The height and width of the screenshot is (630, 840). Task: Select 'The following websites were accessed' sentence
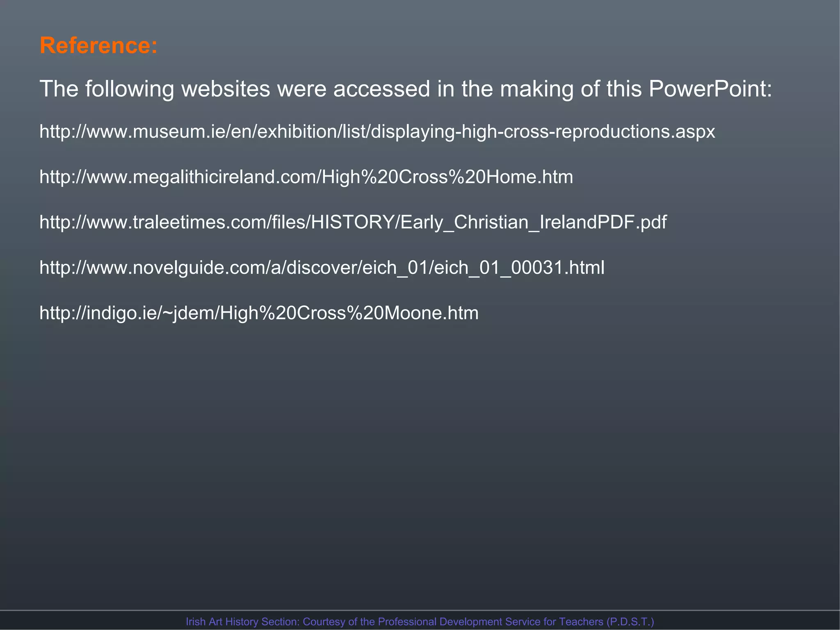click(x=406, y=89)
